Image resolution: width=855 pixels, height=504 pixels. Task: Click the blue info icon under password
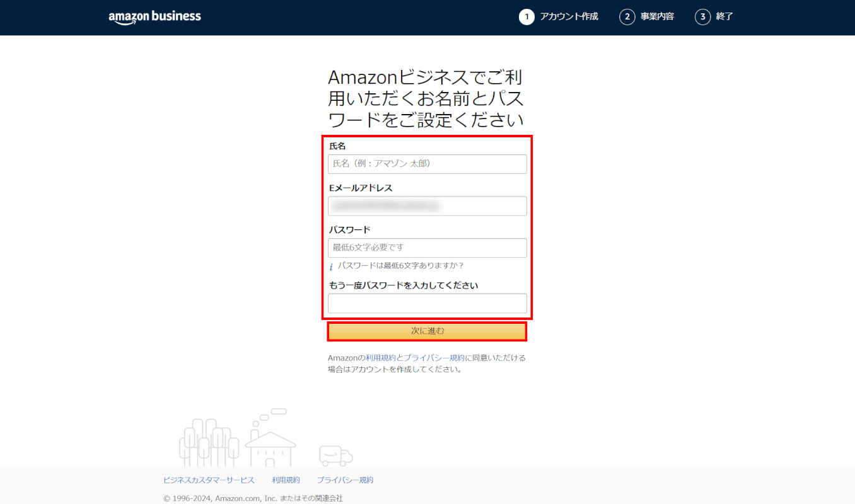(331, 266)
